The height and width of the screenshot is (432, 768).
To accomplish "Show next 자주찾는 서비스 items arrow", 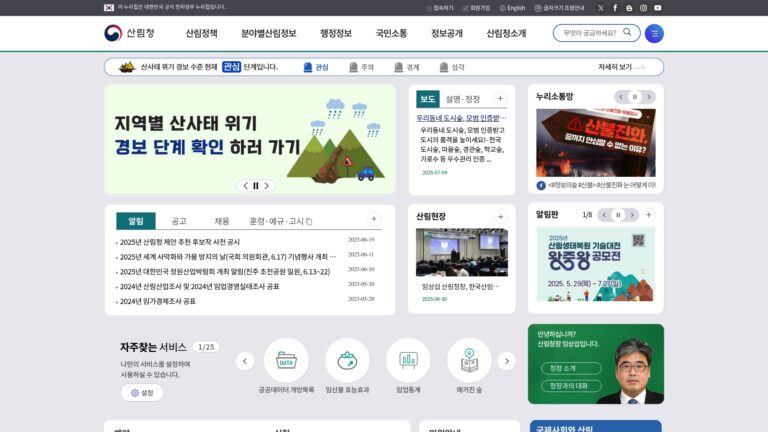I will pyautogui.click(x=507, y=361).
